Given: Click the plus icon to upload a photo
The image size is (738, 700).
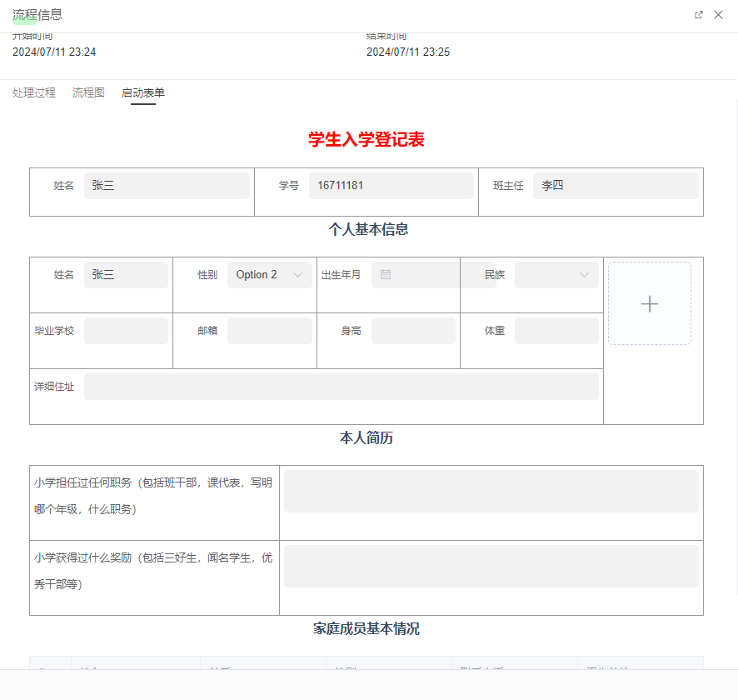Looking at the screenshot, I should pyautogui.click(x=649, y=303).
